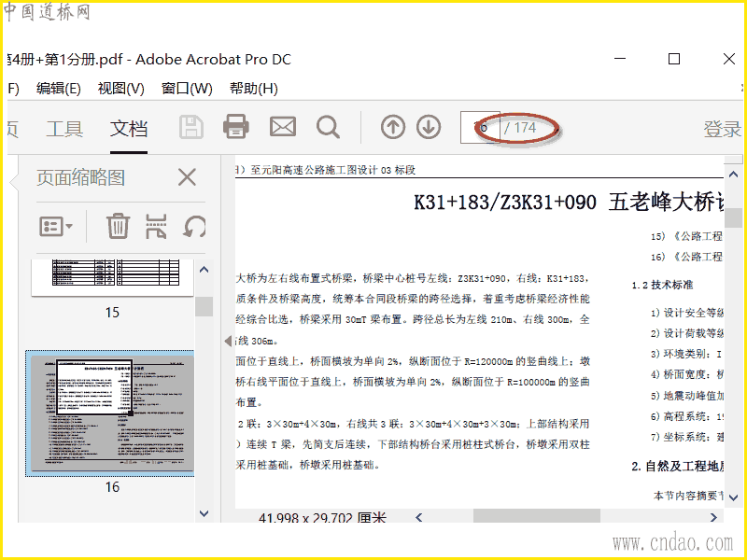
Task: Open the 窗口(W) menu
Action: tap(187, 89)
